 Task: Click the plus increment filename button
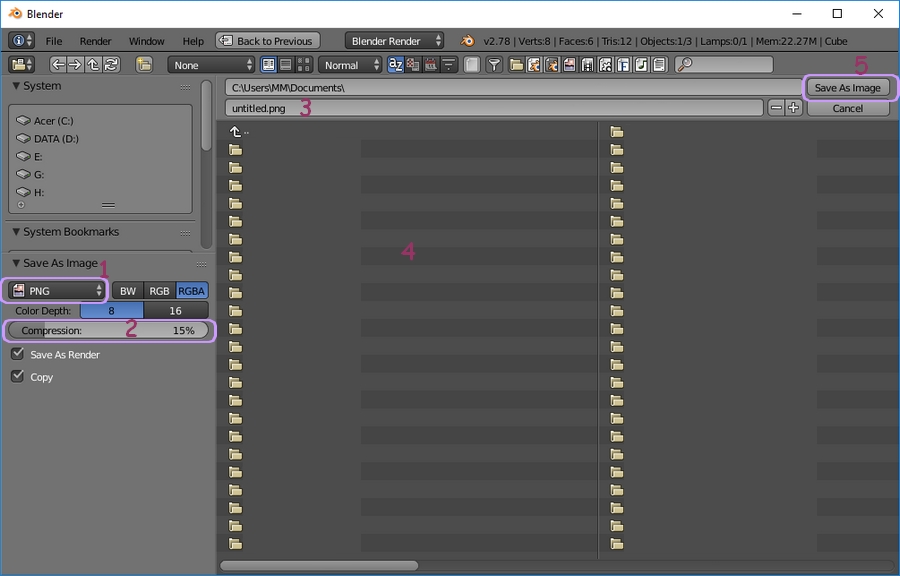tap(794, 108)
